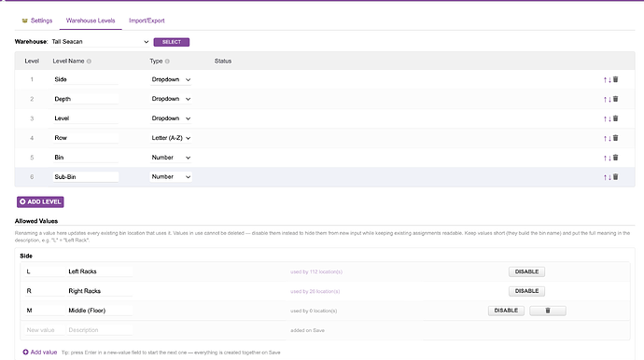Disable the Middle (Floor) value
Viewport: 644px width, 360px height.
(506, 311)
